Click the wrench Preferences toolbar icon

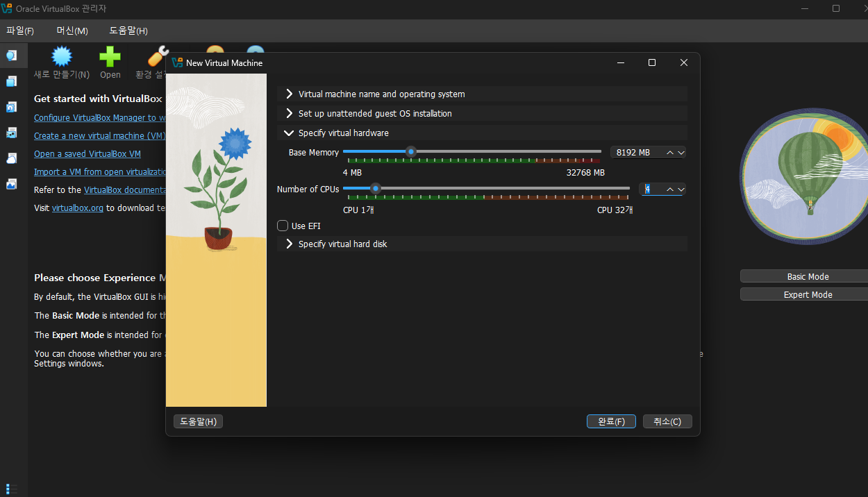click(158, 57)
